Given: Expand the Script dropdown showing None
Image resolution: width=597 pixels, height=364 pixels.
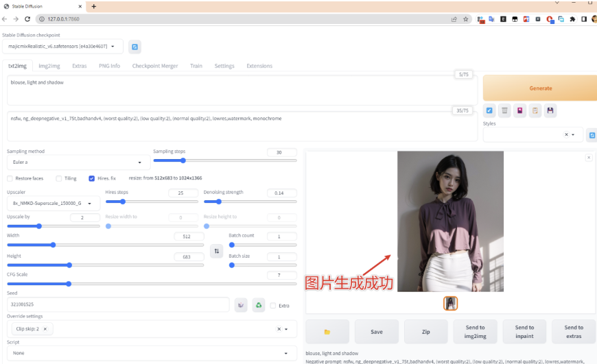Looking at the screenshot, I should point(152,353).
